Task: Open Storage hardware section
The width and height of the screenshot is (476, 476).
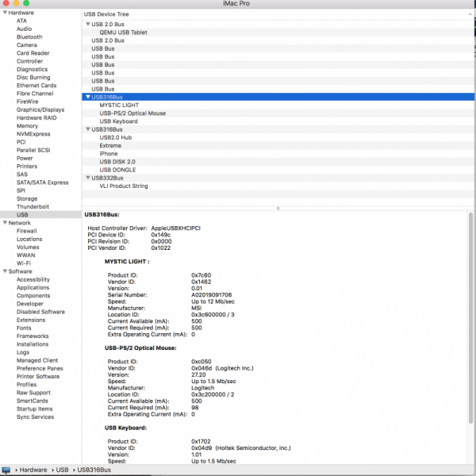Action: [x=27, y=198]
